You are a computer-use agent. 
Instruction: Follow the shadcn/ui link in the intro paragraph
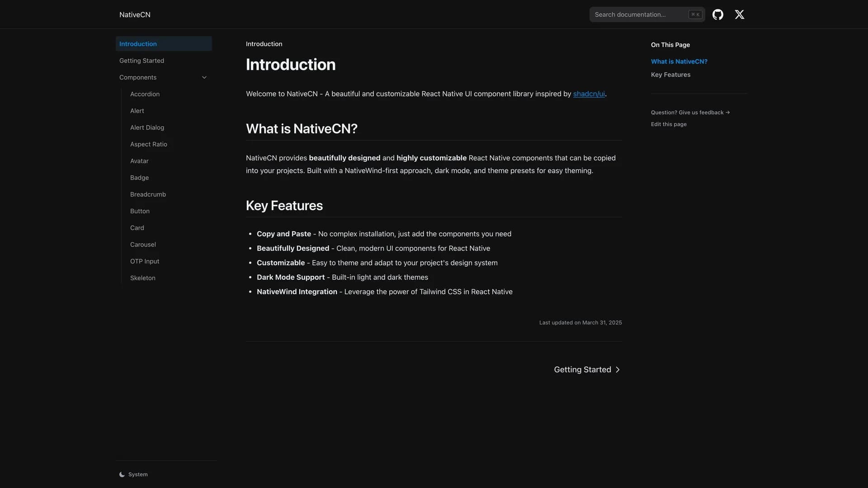point(589,94)
